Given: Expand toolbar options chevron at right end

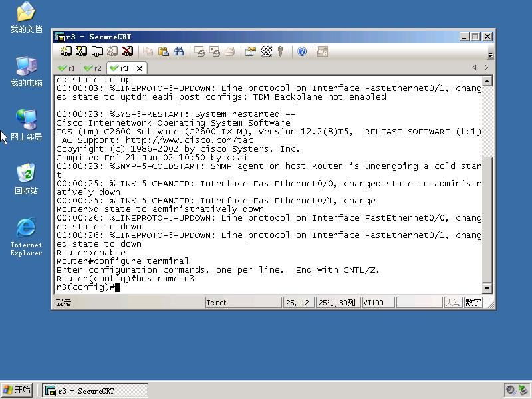Looking at the screenshot, I should coord(490,55).
